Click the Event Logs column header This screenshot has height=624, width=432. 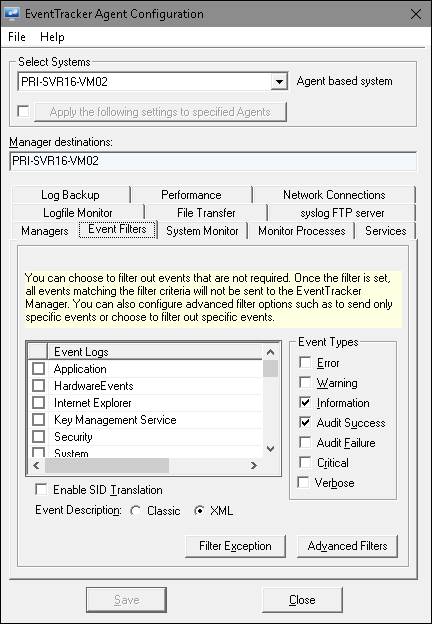tap(155, 352)
